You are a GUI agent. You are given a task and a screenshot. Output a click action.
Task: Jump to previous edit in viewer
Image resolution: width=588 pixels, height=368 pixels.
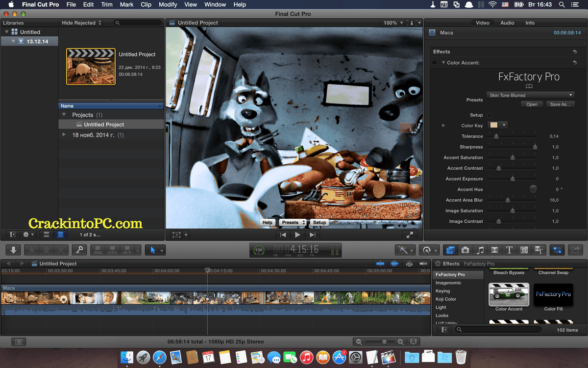coord(283,235)
